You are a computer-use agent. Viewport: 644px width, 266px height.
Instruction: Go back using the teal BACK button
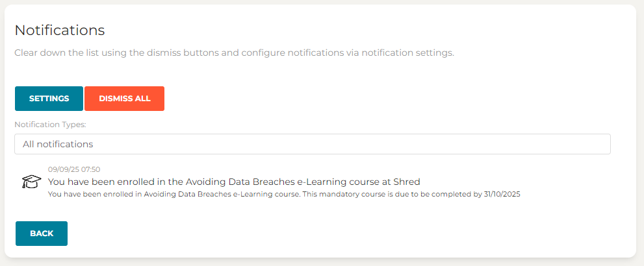pyautogui.click(x=42, y=234)
